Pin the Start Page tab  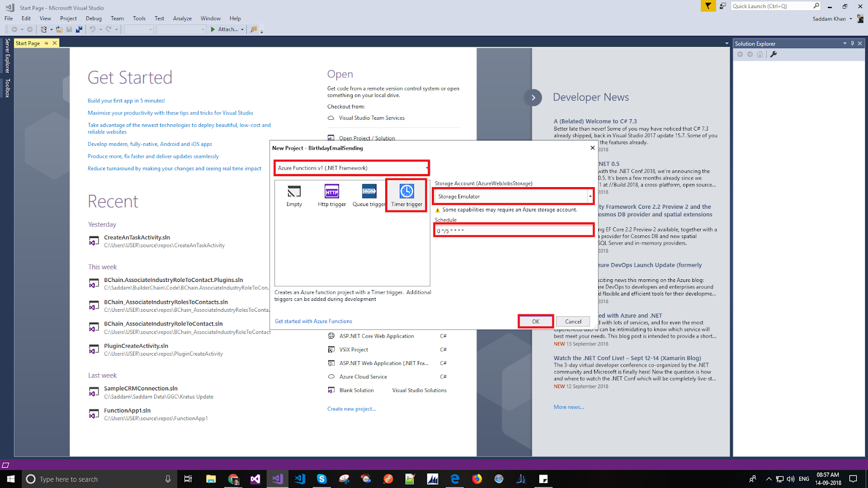tap(47, 43)
